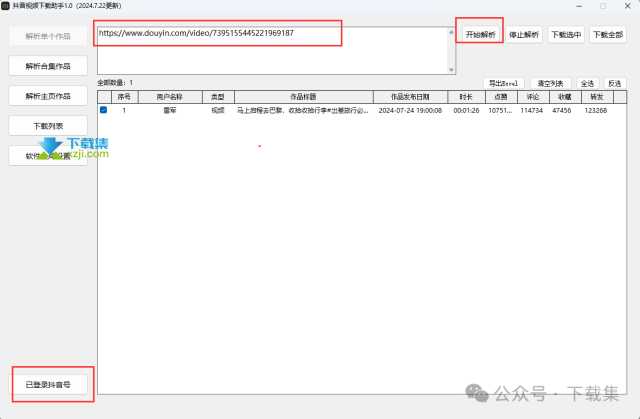
Task: Click URL box scrollbar down arrow
Action: pos(451,70)
